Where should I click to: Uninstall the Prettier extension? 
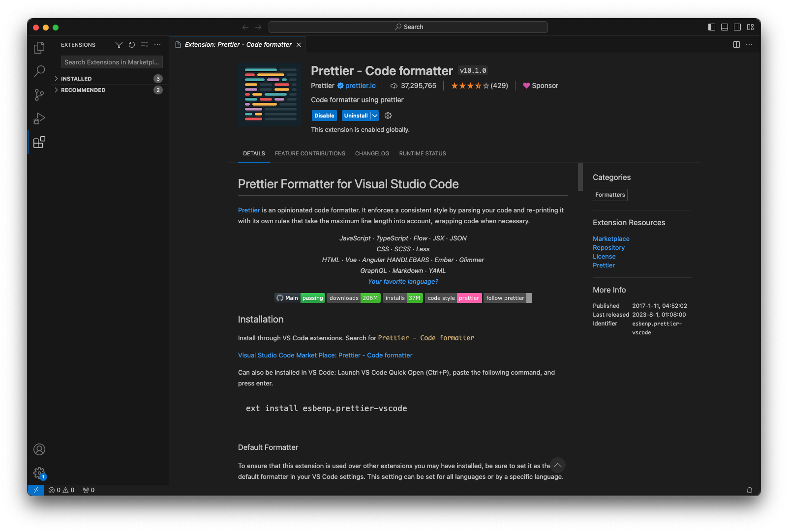[x=356, y=116]
